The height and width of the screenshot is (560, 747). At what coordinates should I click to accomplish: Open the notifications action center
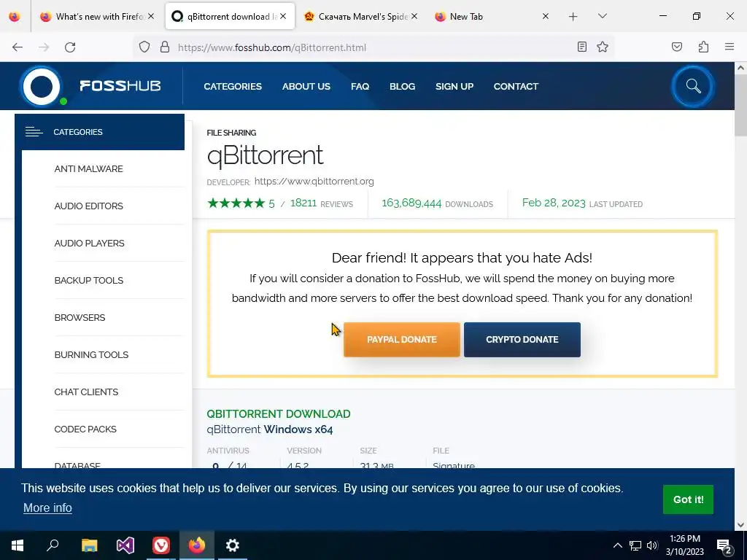pos(724,546)
